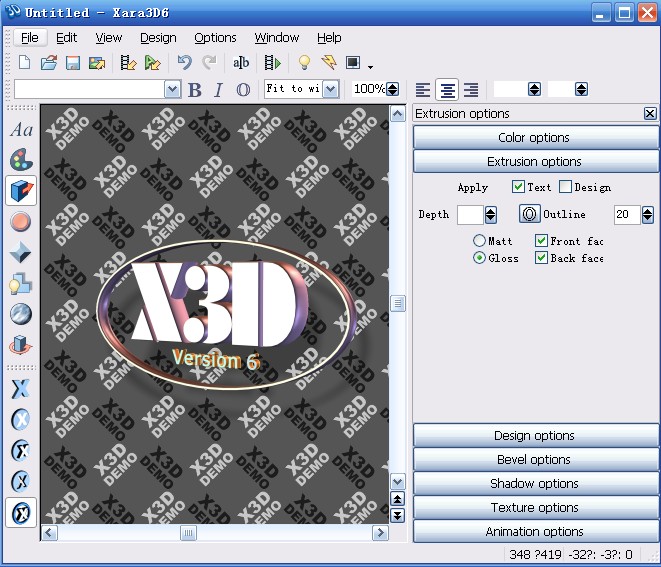The height and width of the screenshot is (567, 661).
Task: Expand the Color options panel
Action: tap(535, 137)
